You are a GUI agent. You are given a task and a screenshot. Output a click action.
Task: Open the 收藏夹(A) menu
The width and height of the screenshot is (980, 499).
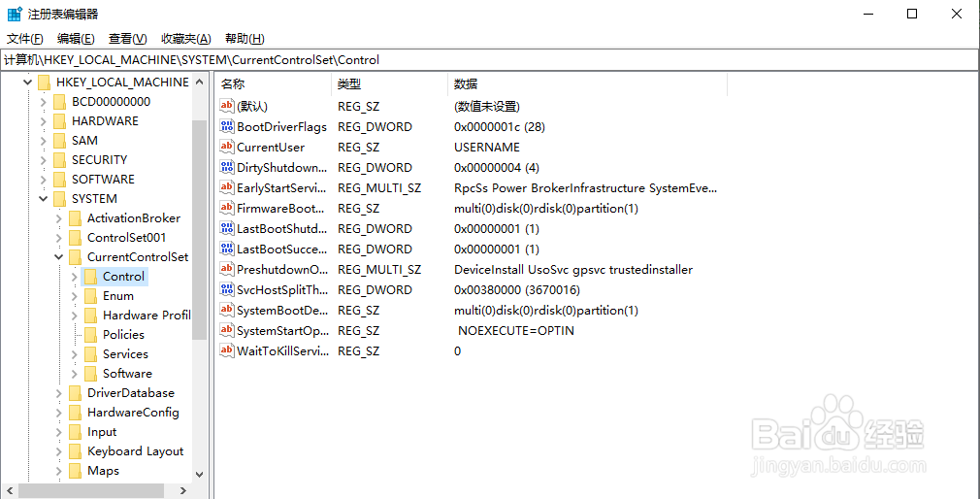pos(186,39)
